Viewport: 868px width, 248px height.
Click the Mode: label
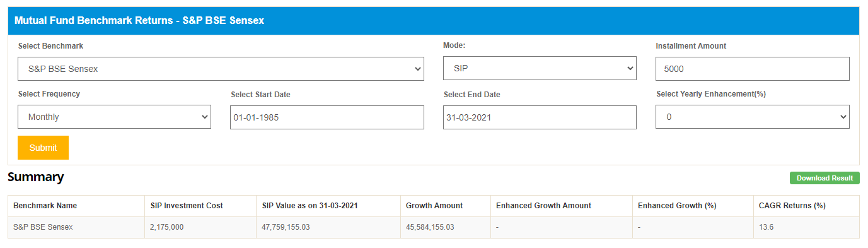point(454,45)
